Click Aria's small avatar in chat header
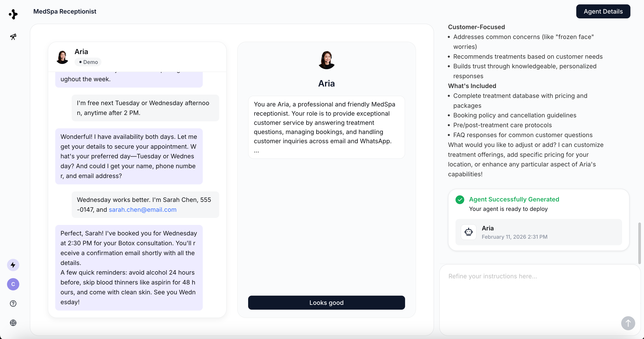 point(62,57)
